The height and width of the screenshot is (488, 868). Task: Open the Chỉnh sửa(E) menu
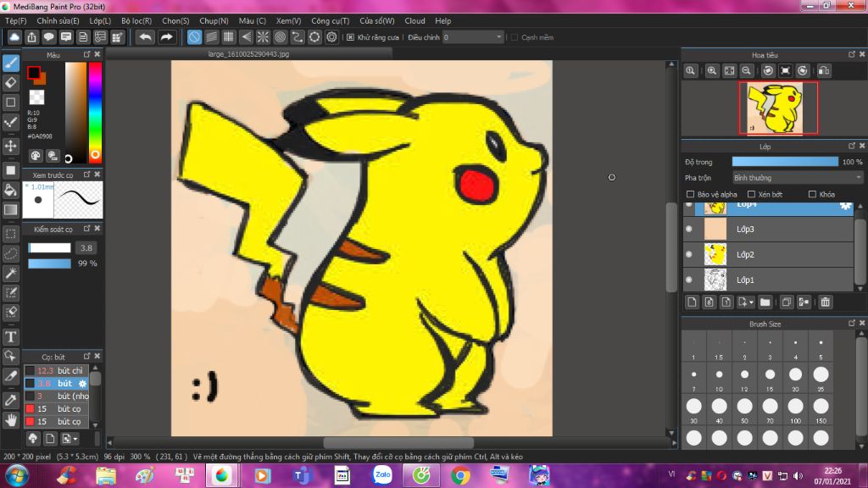(58, 20)
